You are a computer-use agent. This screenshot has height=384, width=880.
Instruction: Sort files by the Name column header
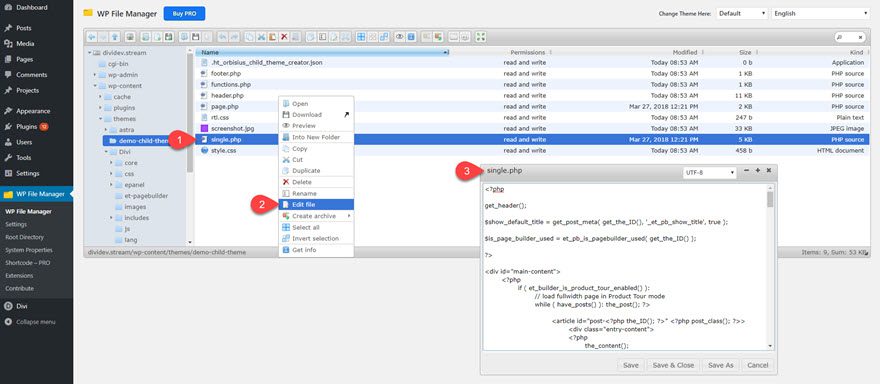(x=323, y=52)
